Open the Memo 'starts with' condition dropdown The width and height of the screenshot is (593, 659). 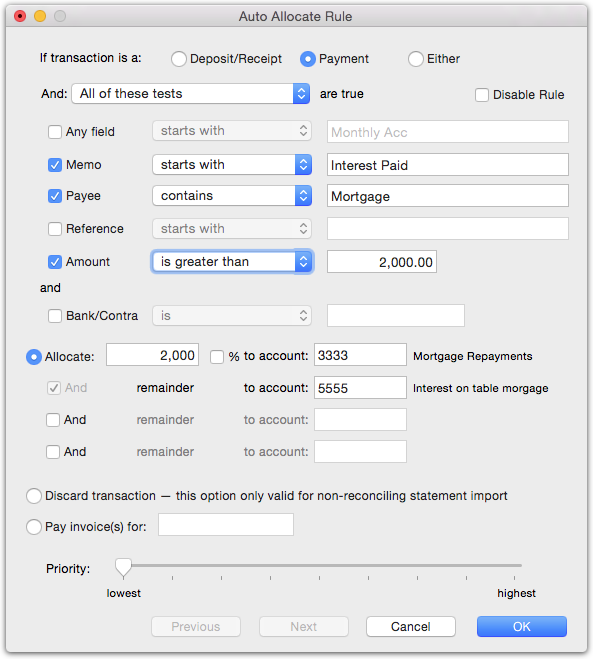click(x=232, y=164)
